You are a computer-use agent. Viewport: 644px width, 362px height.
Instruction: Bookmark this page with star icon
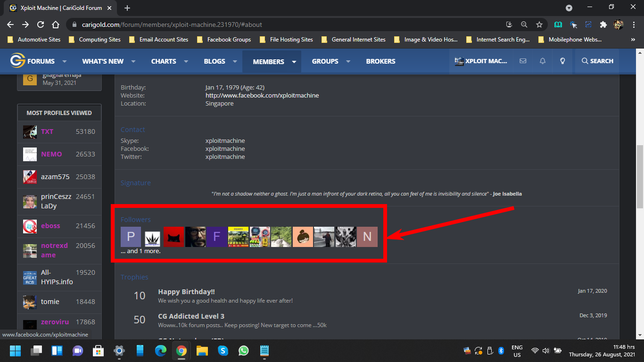click(x=539, y=25)
